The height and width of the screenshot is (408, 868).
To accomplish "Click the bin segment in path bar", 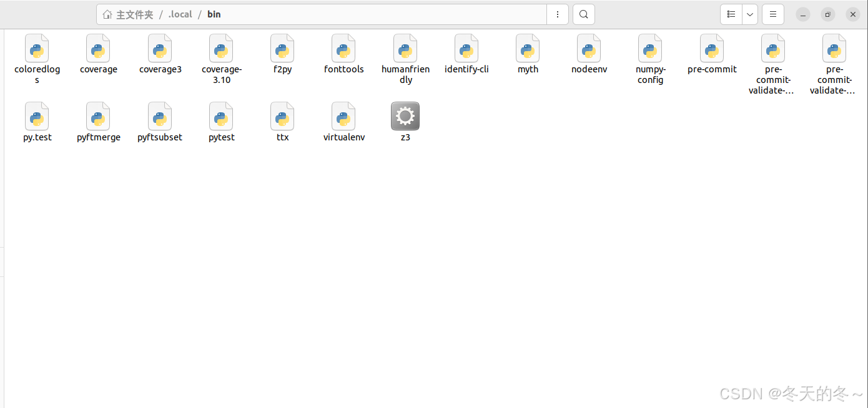I will click(214, 14).
